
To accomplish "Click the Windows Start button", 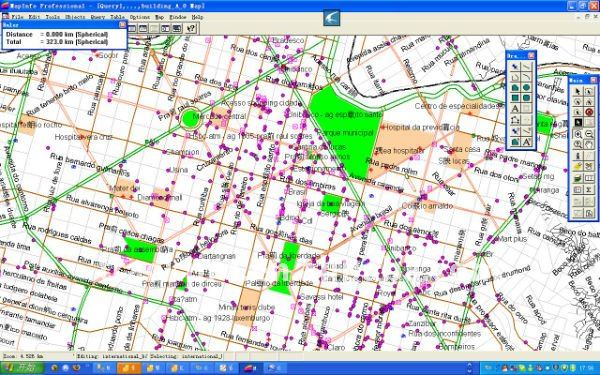I will 22,368.
